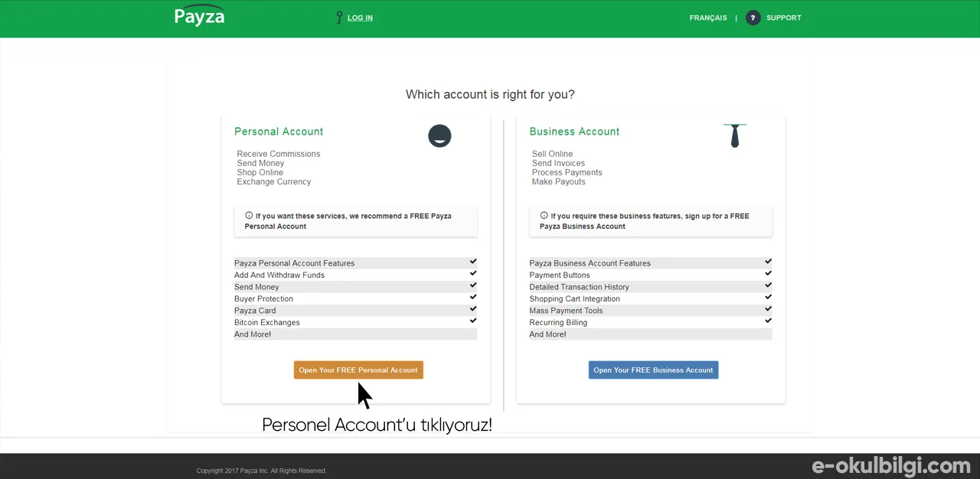Click the checkmark beside Recurring Billing
980x479 pixels.
pyautogui.click(x=768, y=321)
